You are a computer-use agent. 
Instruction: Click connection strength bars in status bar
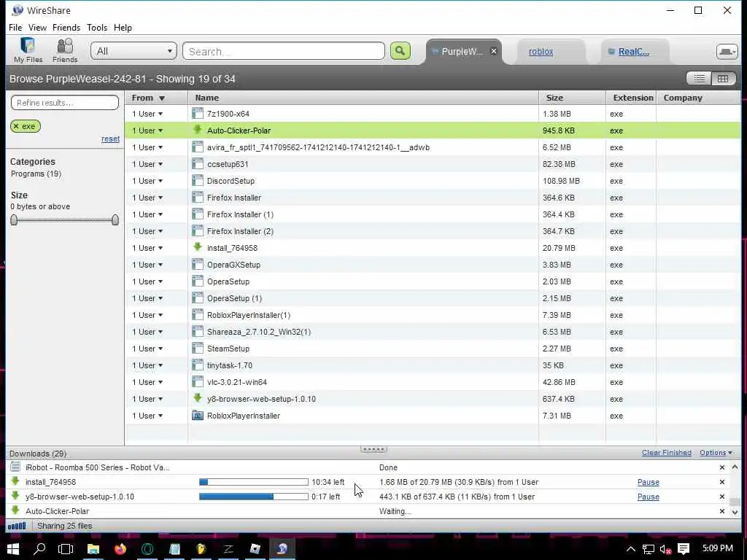18,526
